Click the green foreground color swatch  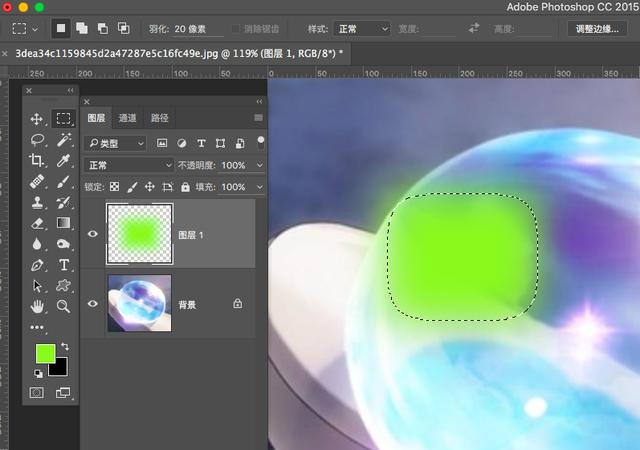(x=44, y=353)
